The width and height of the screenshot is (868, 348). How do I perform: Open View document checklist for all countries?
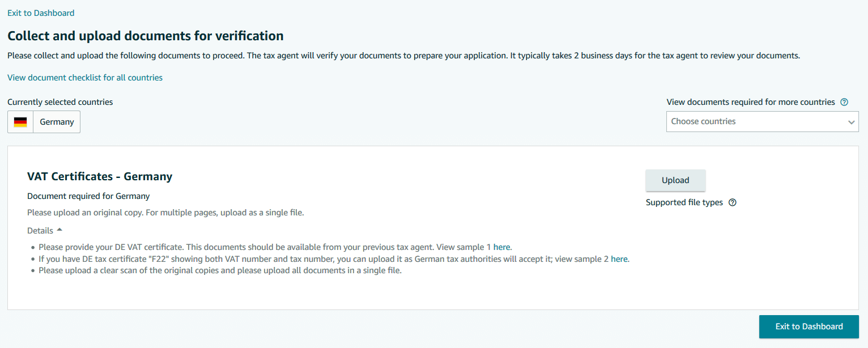point(85,78)
